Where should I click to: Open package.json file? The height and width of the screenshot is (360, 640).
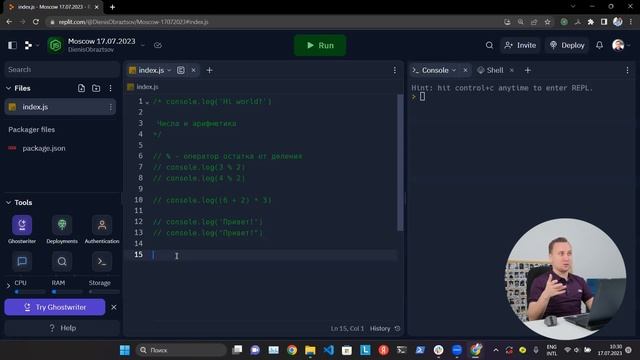coord(44,148)
